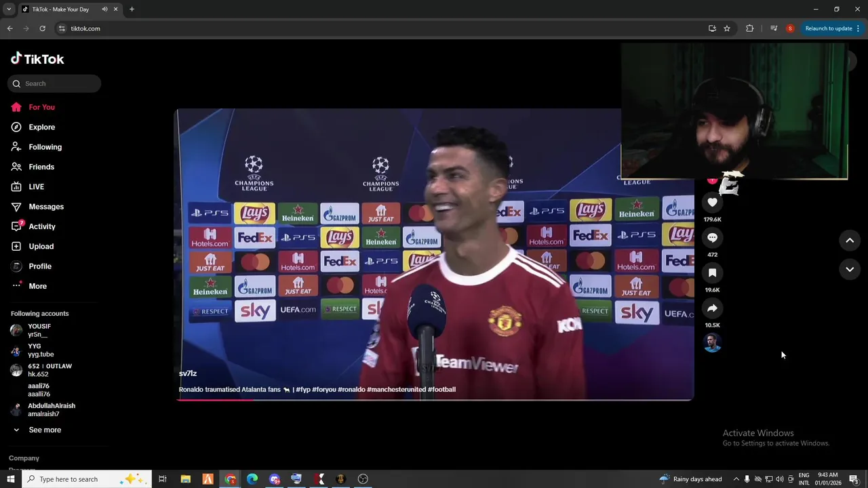Click Windows taskbar search box
This screenshot has height=488, width=868.
87,479
